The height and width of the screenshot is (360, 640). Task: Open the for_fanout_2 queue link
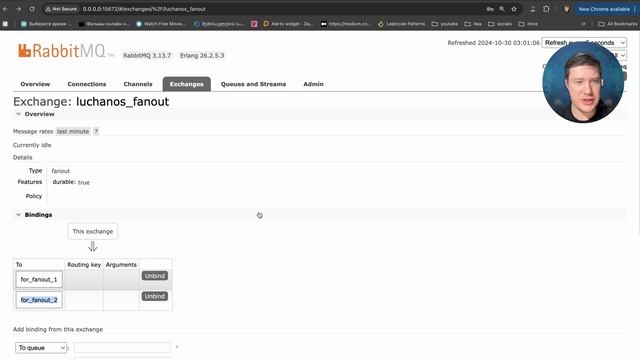[x=39, y=300]
